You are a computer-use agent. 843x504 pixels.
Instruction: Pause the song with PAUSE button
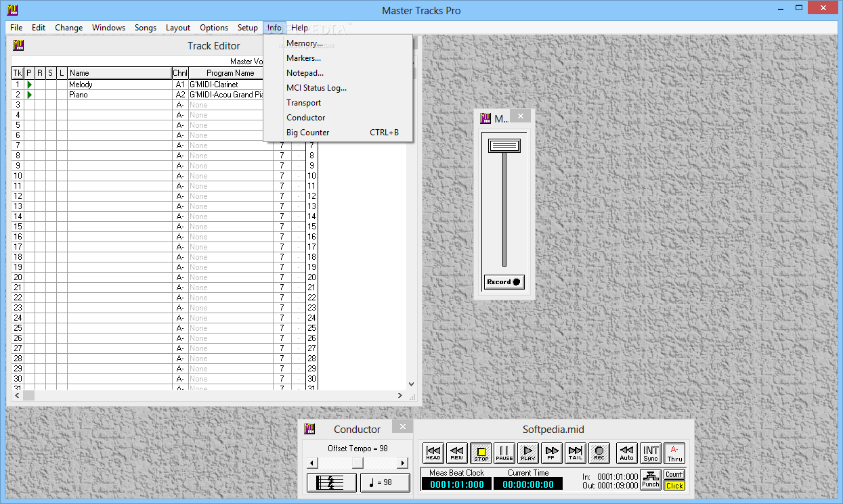[x=504, y=453]
